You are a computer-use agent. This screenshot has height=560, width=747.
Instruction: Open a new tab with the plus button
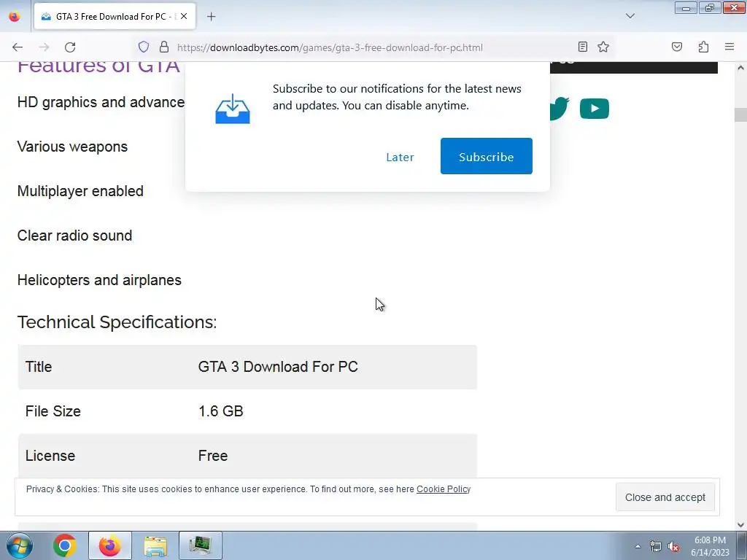click(x=211, y=17)
